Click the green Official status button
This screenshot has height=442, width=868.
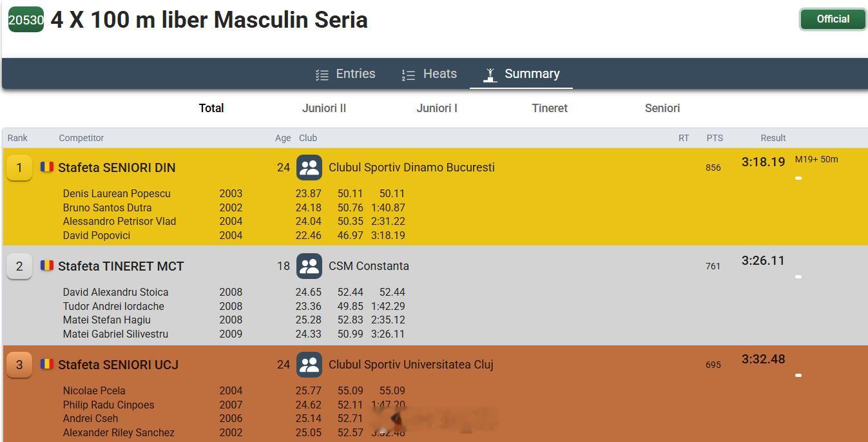833,19
